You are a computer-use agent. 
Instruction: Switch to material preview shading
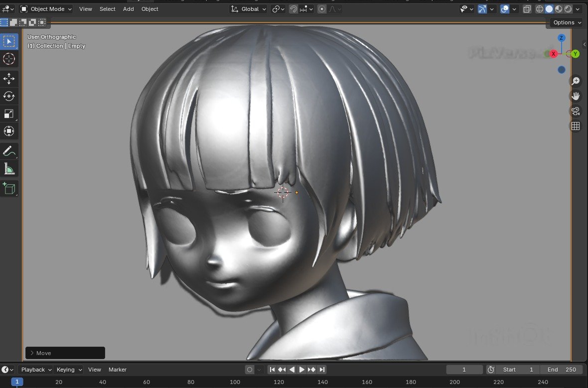pos(559,9)
